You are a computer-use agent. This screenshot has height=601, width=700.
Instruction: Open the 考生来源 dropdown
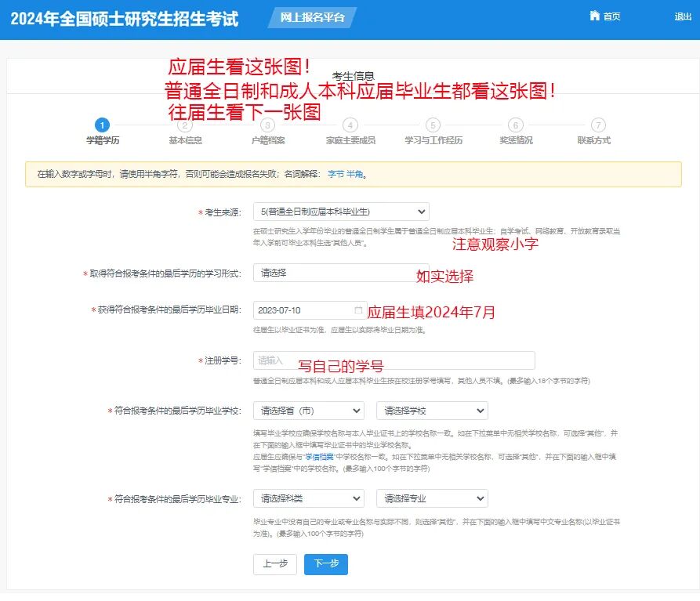pyautogui.click(x=341, y=212)
